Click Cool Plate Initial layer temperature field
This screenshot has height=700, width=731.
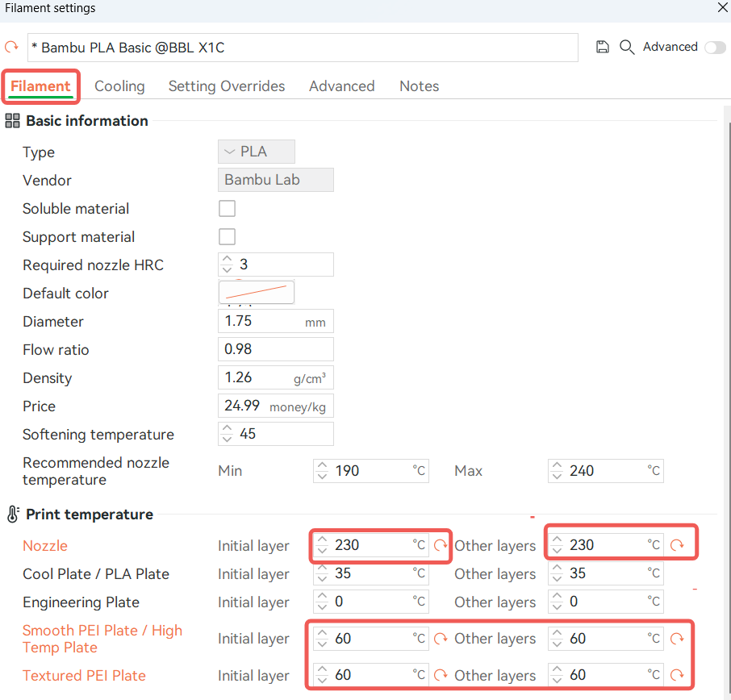click(x=371, y=573)
